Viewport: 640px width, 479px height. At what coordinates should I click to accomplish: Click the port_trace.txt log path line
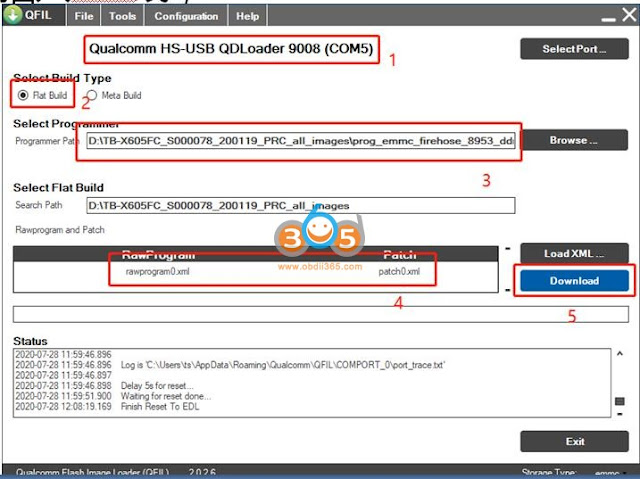282,365
